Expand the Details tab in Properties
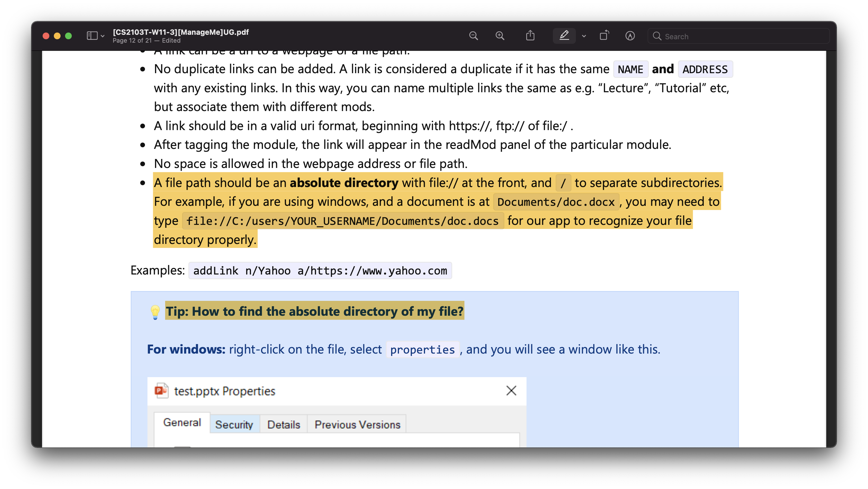868x489 pixels. click(x=284, y=424)
